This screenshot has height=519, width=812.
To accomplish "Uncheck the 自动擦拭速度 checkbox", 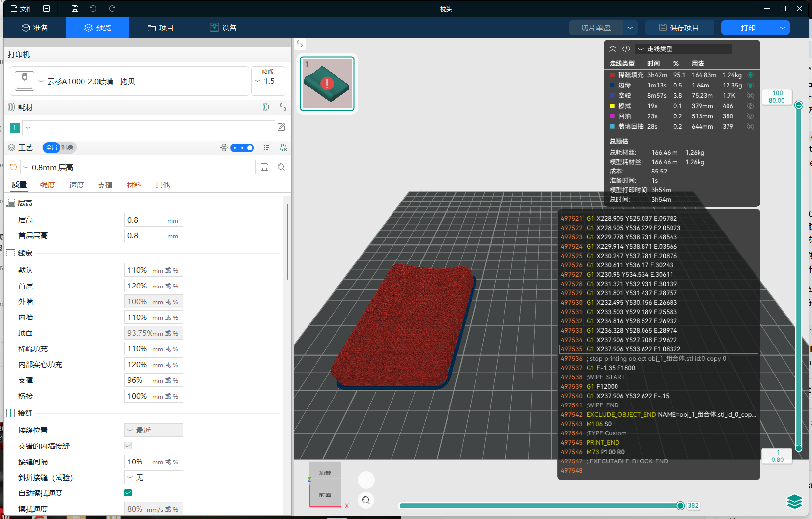I will coord(128,493).
